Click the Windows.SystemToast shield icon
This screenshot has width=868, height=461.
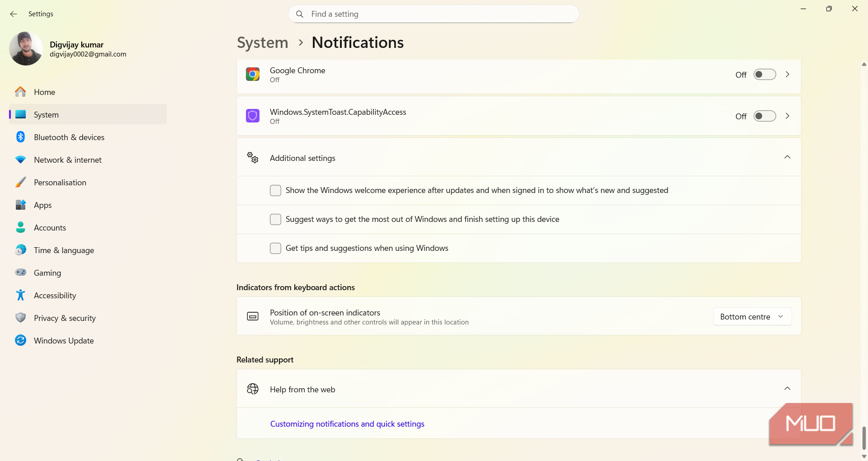253,116
